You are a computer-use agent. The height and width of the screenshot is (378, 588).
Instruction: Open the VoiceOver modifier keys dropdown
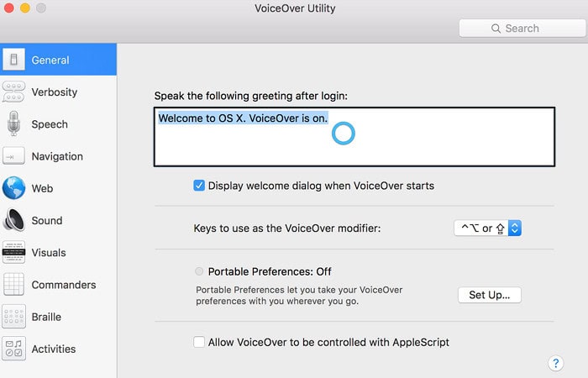pyautogui.click(x=487, y=228)
